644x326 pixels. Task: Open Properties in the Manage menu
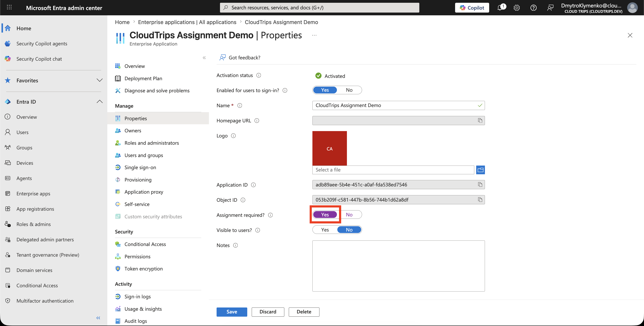(x=158, y=118)
